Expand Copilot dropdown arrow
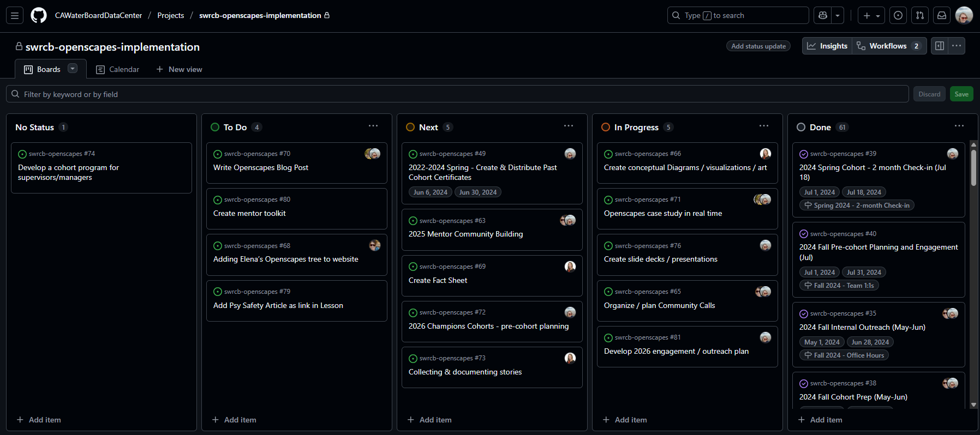Screen dimensions: 980x435 tap(838, 15)
